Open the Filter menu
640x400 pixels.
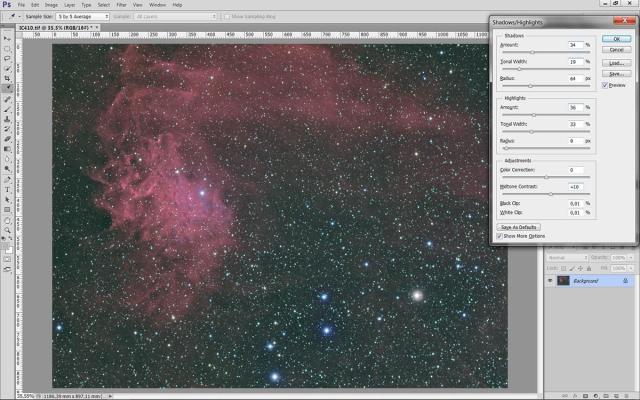[121, 5]
